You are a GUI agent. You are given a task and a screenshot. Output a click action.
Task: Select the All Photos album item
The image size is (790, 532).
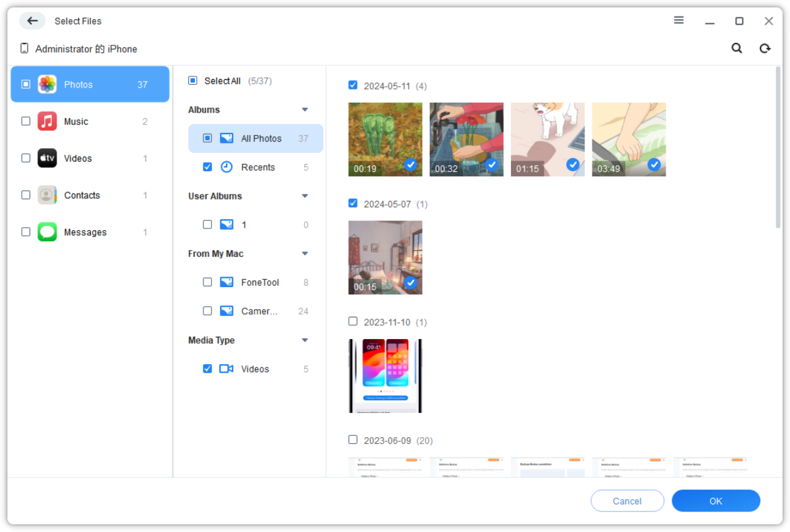point(255,138)
